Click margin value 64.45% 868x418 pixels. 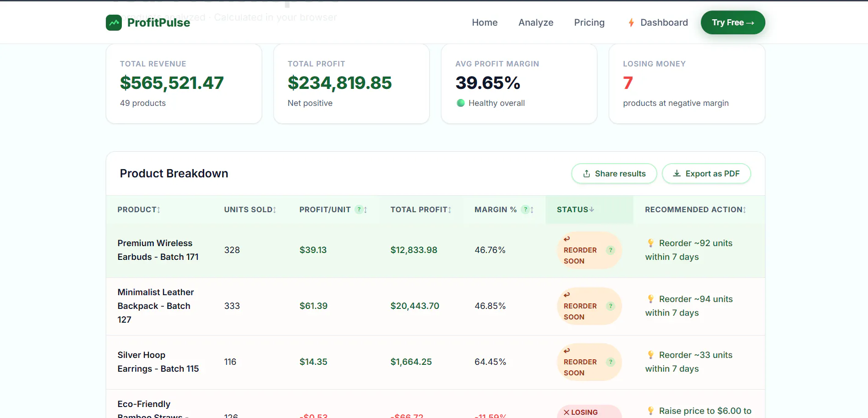490,362
